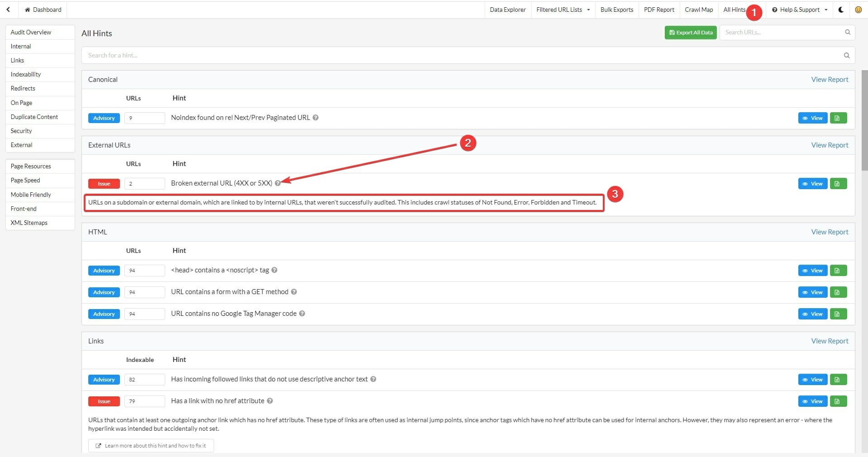This screenshot has height=457, width=868.
Task: Select Duplicate Content in the sidebar
Action: pyautogui.click(x=34, y=117)
